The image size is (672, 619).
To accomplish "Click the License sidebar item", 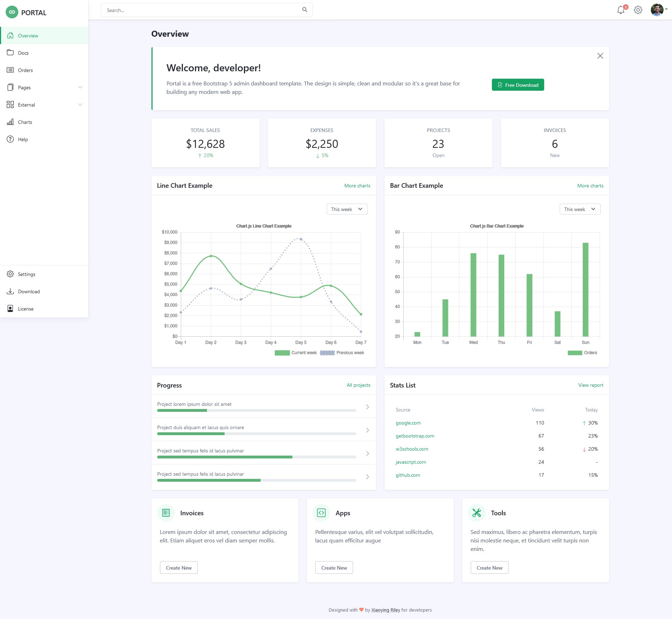I will click(26, 308).
